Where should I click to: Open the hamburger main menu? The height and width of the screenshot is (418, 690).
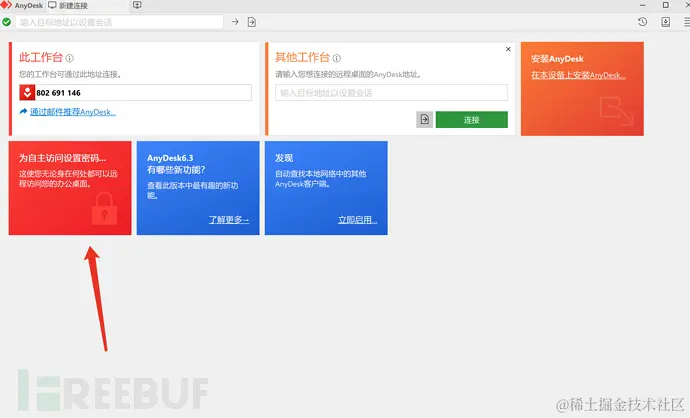pyautogui.click(x=687, y=22)
